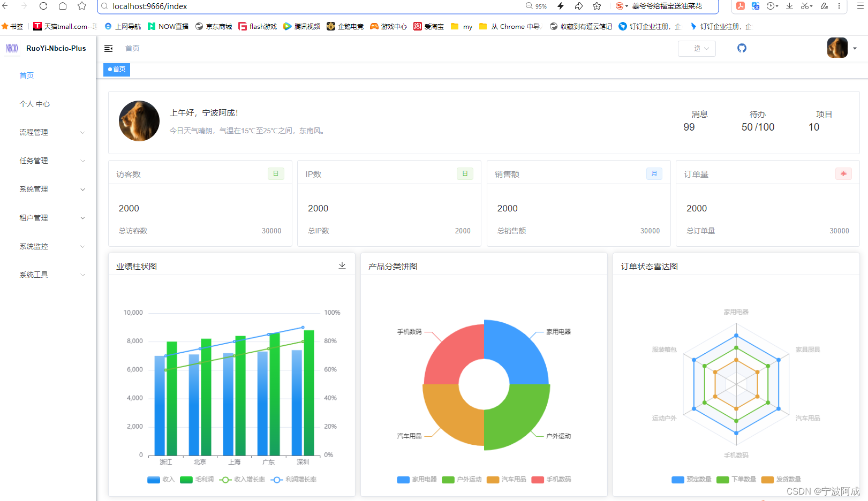The image size is (868, 501).
Task: Toggle 收入 series in bar chart legend
Action: pyautogui.click(x=161, y=480)
